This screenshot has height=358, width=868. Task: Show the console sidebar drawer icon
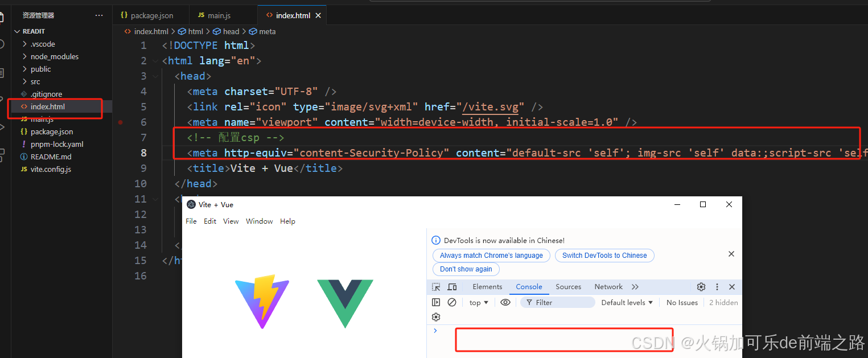pos(435,302)
